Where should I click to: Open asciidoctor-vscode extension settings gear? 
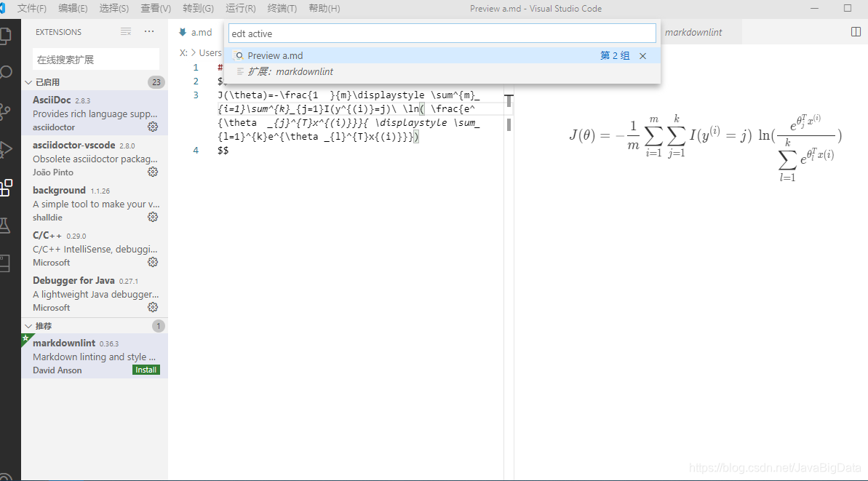click(x=153, y=172)
